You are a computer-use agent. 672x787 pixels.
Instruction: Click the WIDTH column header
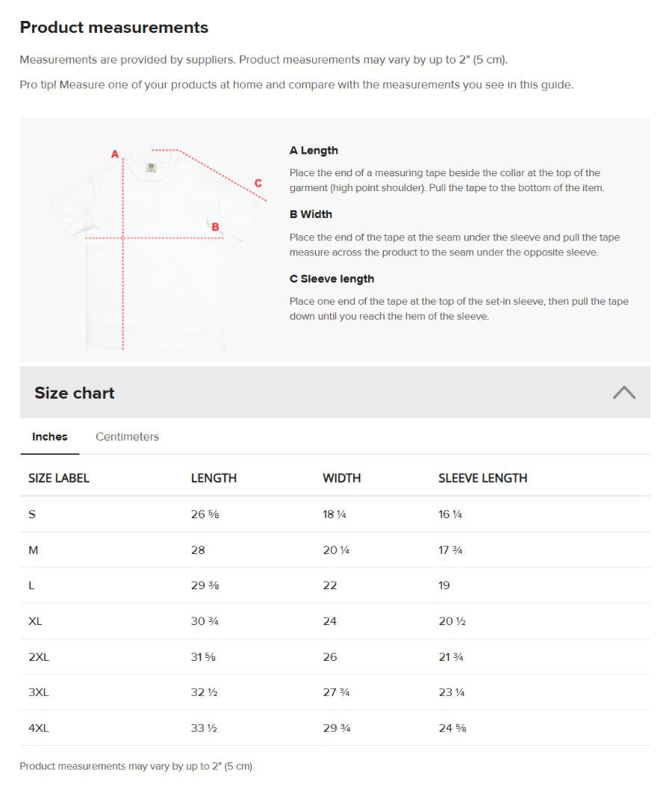pos(342,479)
